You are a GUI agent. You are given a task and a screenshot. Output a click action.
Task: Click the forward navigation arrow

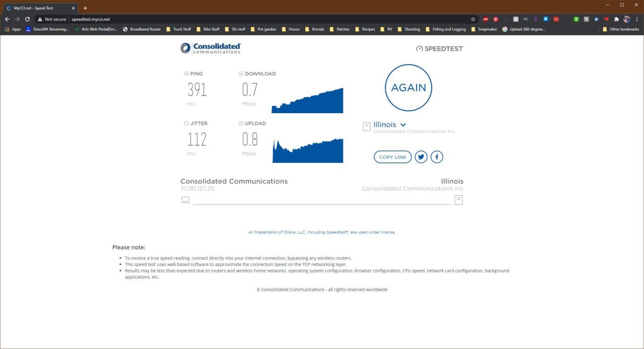pyautogui.click(x=17, y=19)
